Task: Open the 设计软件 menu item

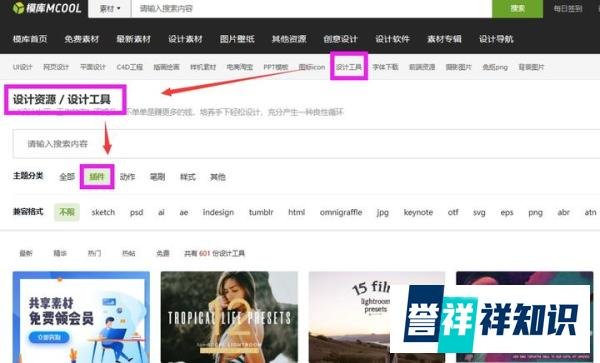Action: point(393,39)
